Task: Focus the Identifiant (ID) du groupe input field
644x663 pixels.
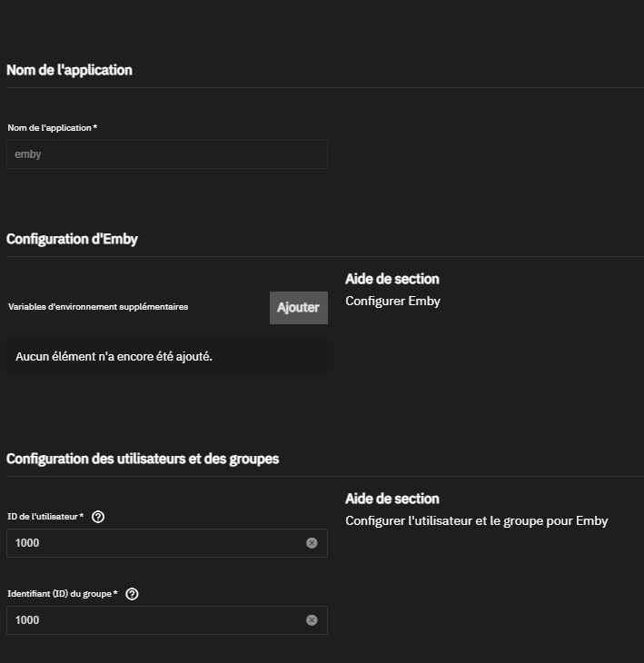Action: pos(154,620)
